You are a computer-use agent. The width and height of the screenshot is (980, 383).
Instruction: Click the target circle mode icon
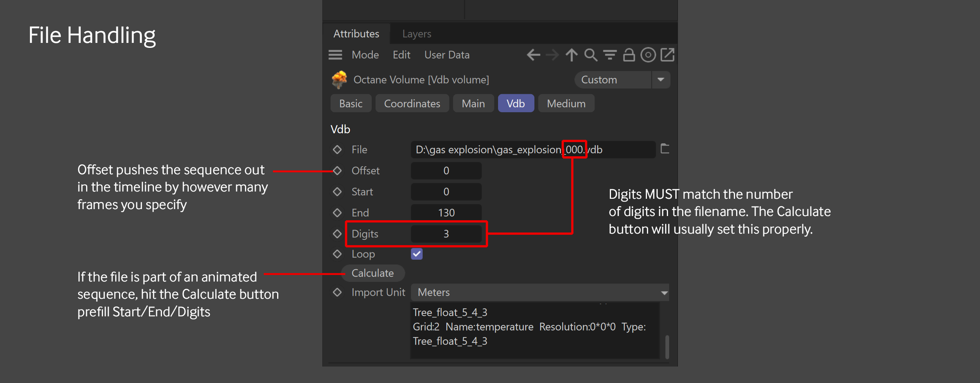pyautogui.click(x=648, y=55)
